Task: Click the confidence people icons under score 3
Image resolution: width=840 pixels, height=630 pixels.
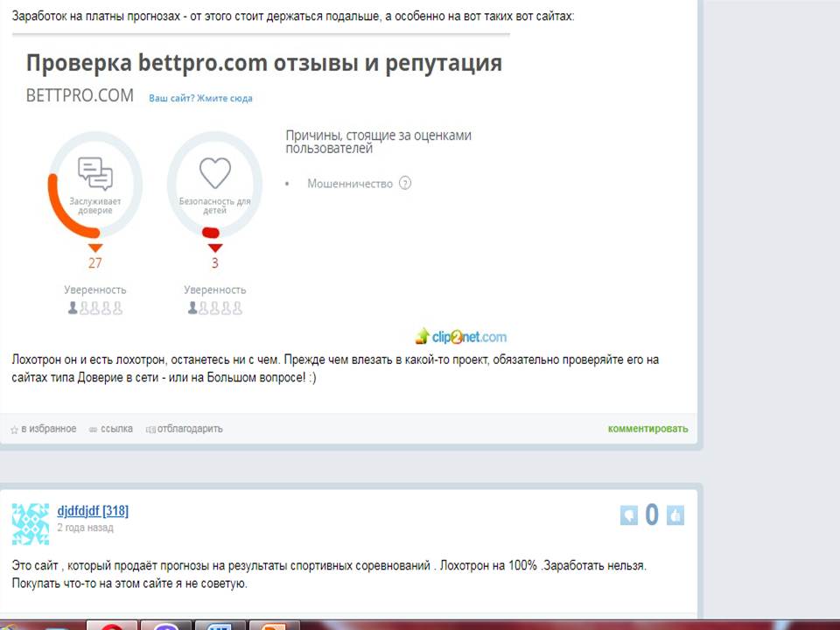Action: click(214, 308)
